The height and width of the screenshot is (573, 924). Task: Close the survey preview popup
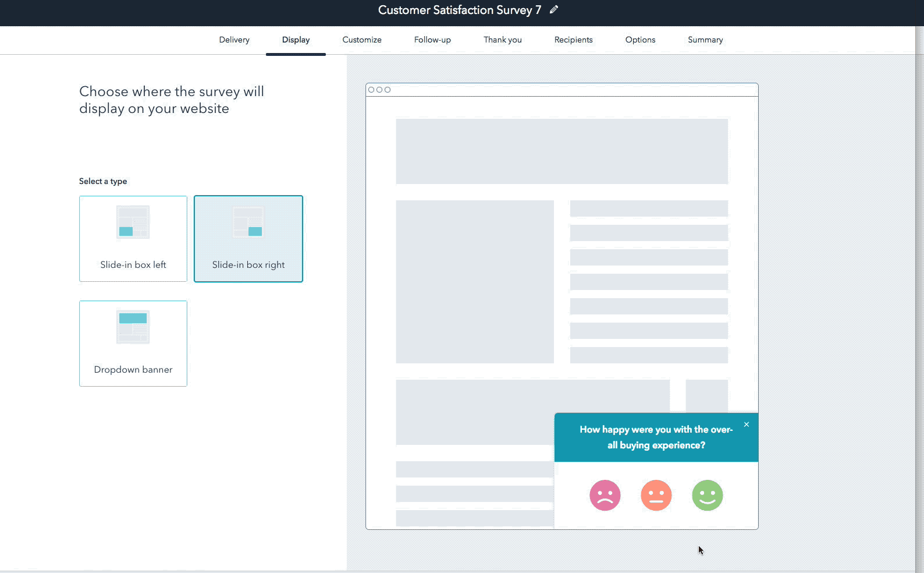[x=746, y=425]
